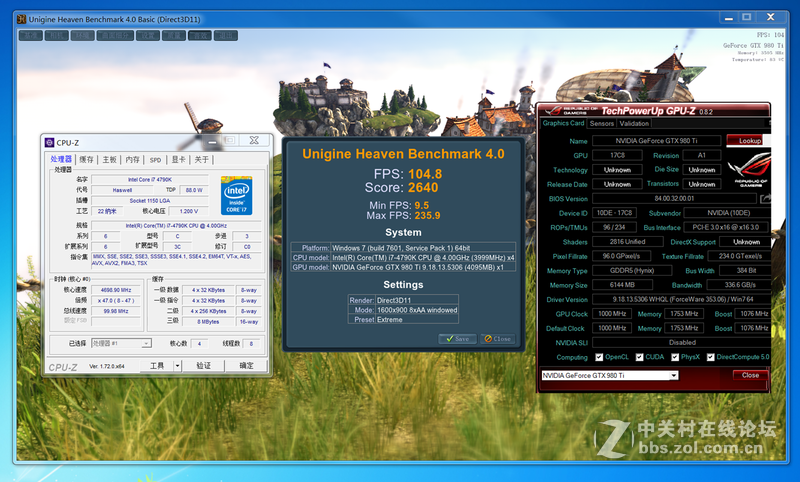Click the BIOS Version value 84.00.32.00.01
This screenshot has width=800, height=482.
pos(674,198)
